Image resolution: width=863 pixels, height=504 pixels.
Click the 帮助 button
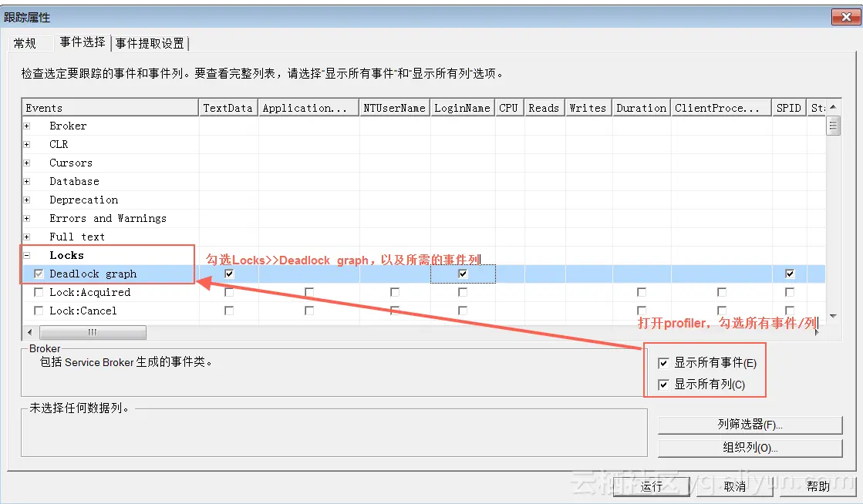point(817,486)
